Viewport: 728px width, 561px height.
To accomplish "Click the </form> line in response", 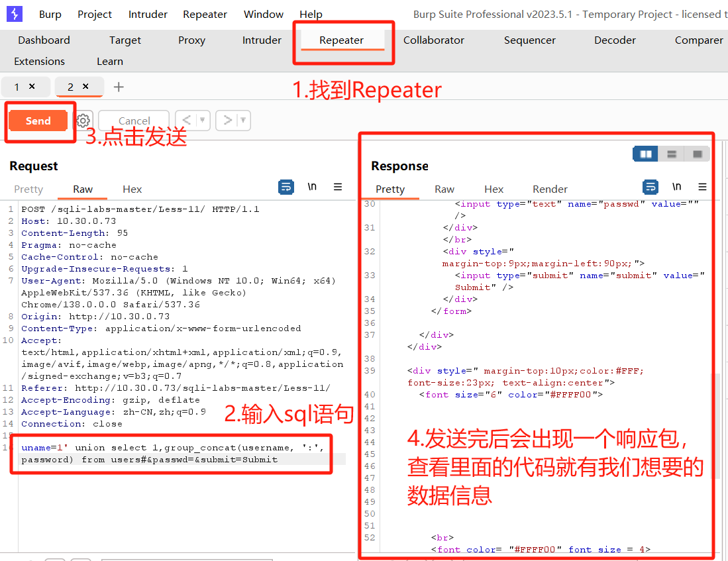I will 451,311.
